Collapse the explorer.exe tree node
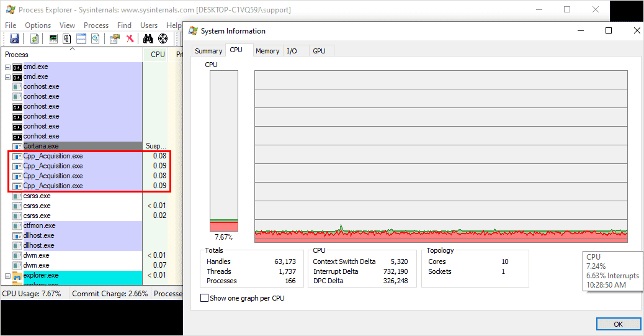 [x=8, y=276]
